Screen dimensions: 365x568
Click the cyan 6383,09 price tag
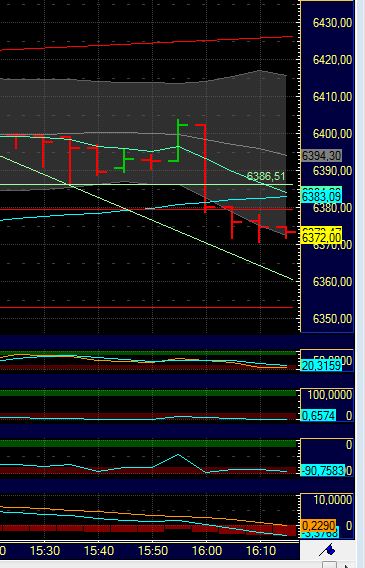(x=322, y=197)
